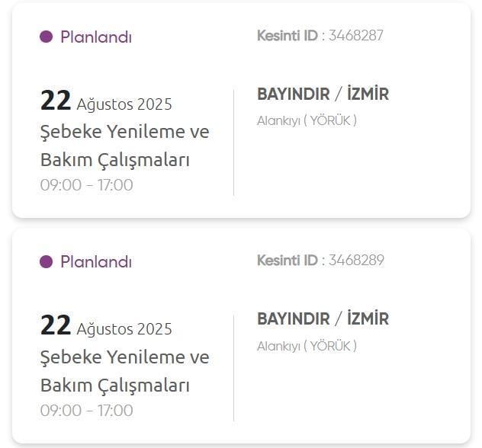Click the Kesinti ID label in the first card
This screenshot has width=482, height=448.
287,35
